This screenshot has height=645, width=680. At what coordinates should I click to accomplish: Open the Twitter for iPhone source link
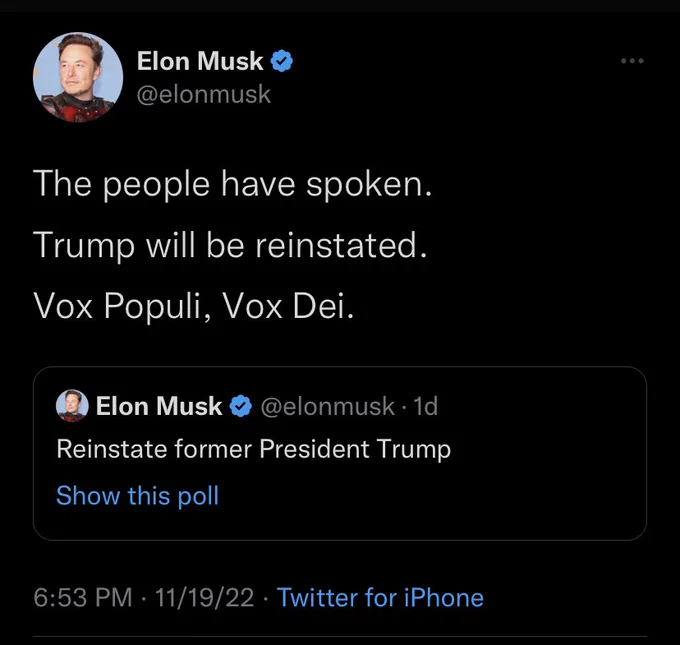point(380,597)
